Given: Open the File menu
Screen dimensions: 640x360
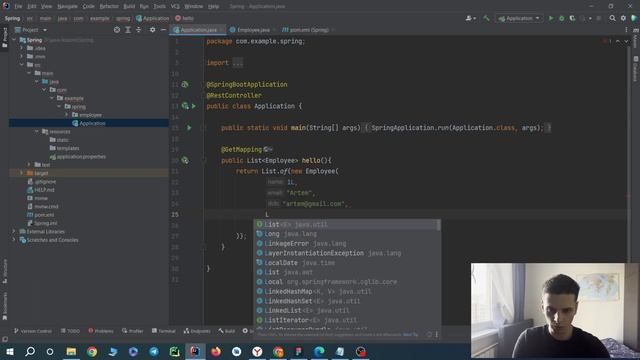Looking at the screenshot, I should pos(18,7).
